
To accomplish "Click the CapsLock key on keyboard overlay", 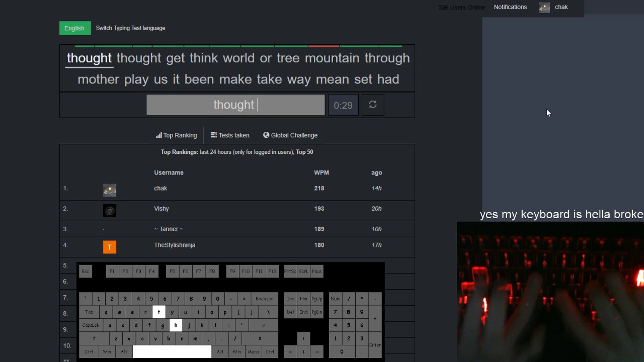I will point(91,325).
